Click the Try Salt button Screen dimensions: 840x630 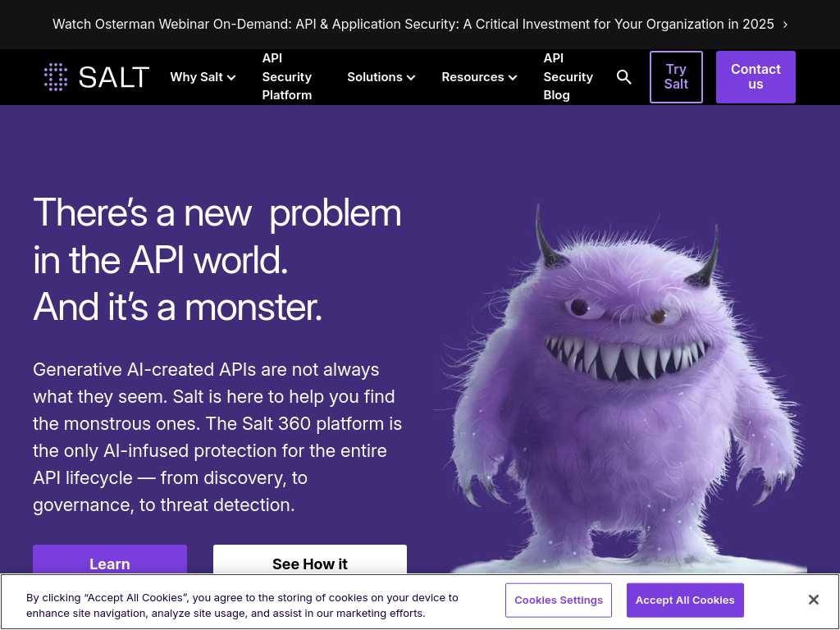tap(676, 76)
